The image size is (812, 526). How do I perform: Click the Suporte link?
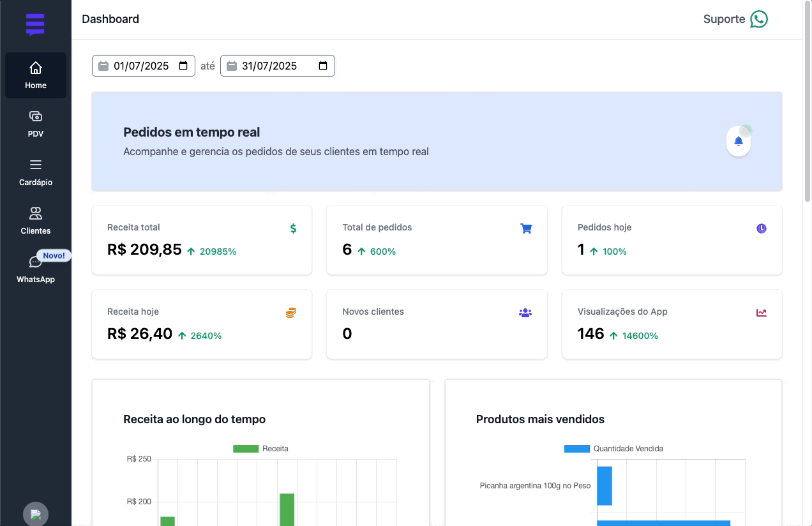[x=724, y=19]
